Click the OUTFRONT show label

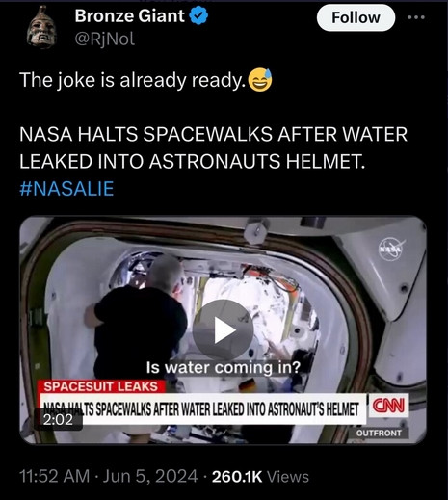[x=379, y=433]
